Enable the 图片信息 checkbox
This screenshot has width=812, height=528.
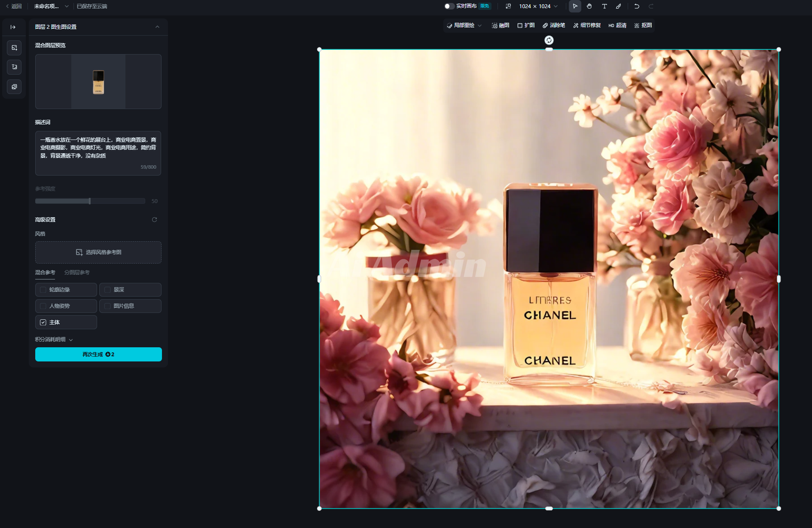coord(107,306)
